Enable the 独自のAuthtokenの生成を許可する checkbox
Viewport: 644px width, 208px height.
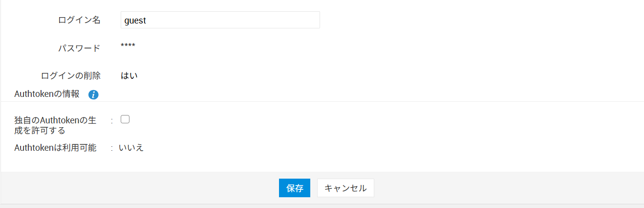click(125, 119)
